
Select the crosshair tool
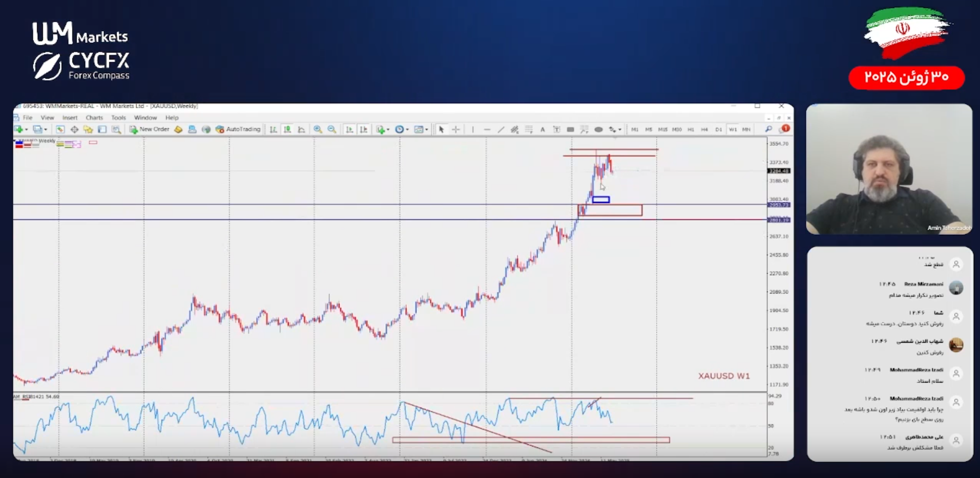455,129
